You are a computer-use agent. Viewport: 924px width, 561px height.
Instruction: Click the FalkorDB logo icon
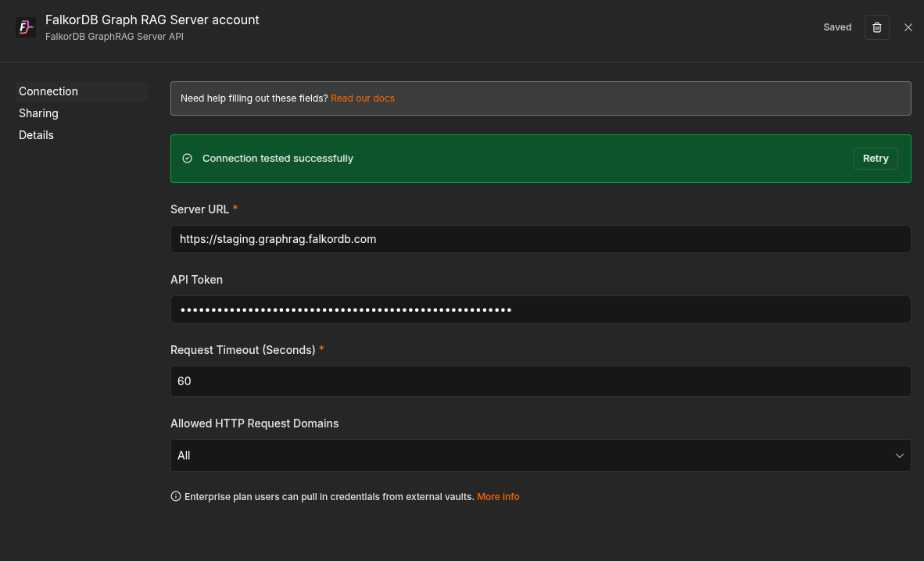point(26,27)
